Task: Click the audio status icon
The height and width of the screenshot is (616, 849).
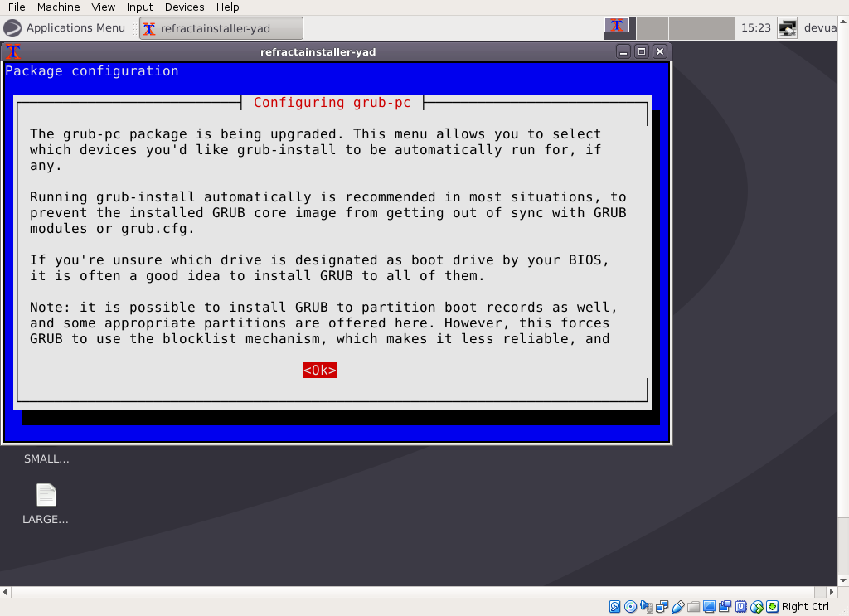Action: pos(646,607)
